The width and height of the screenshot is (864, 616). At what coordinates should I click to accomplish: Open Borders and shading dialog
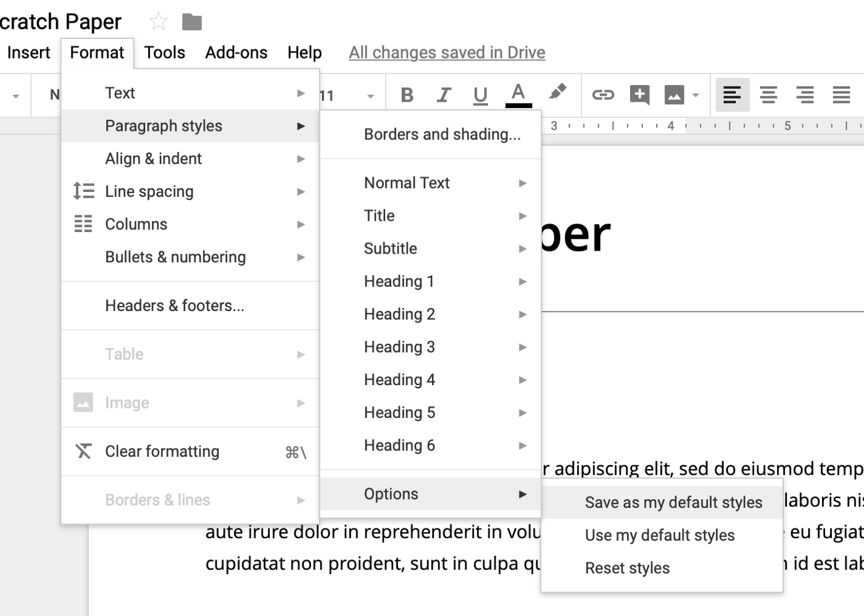(442, 135)
